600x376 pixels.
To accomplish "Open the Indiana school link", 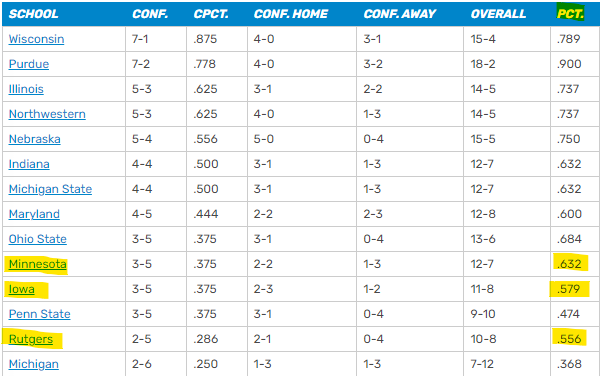I will [29, 164].
